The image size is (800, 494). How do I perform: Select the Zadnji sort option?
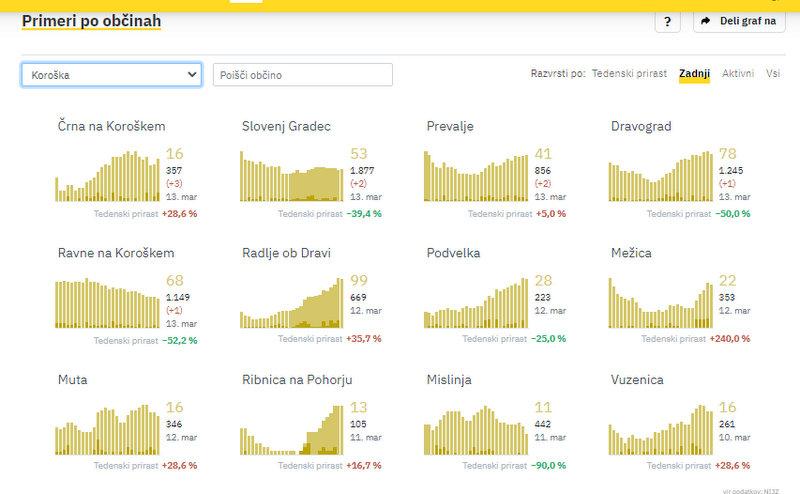(x=694, y=74)
